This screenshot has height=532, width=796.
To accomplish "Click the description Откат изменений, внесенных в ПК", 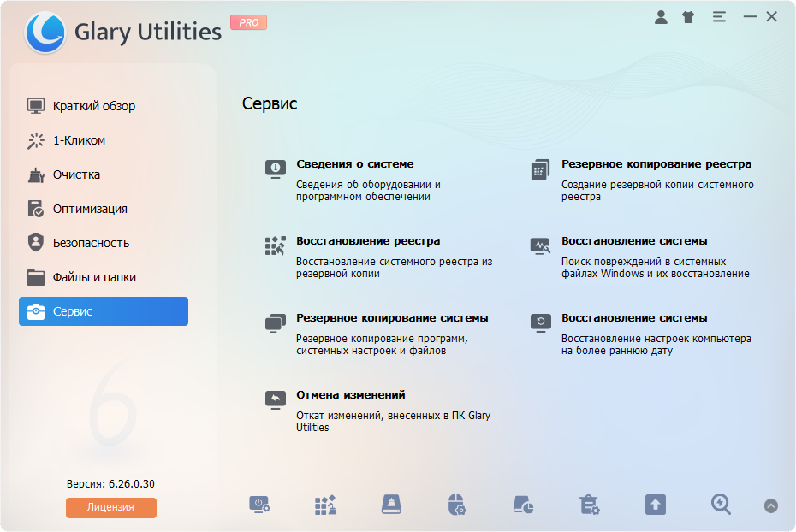I will (394, 422).
